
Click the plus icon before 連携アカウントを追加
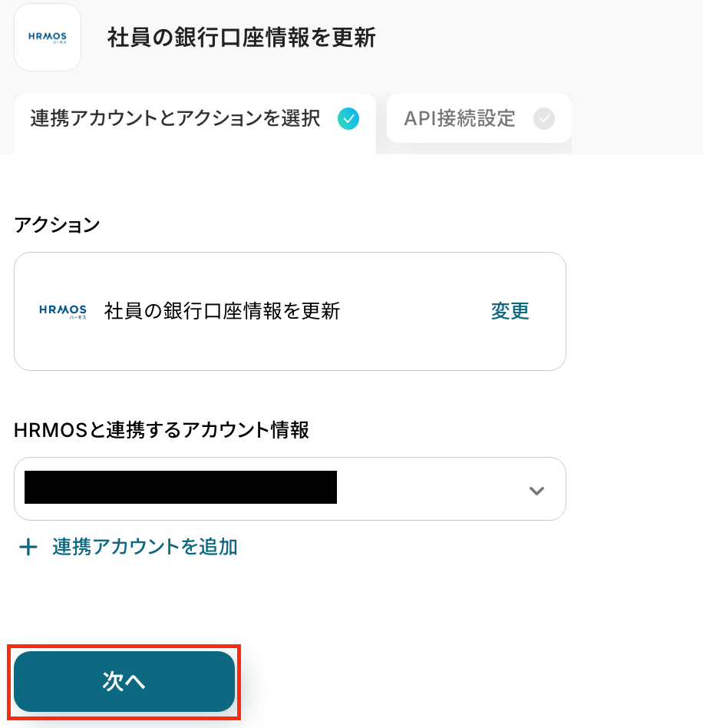tap(28, 547)
